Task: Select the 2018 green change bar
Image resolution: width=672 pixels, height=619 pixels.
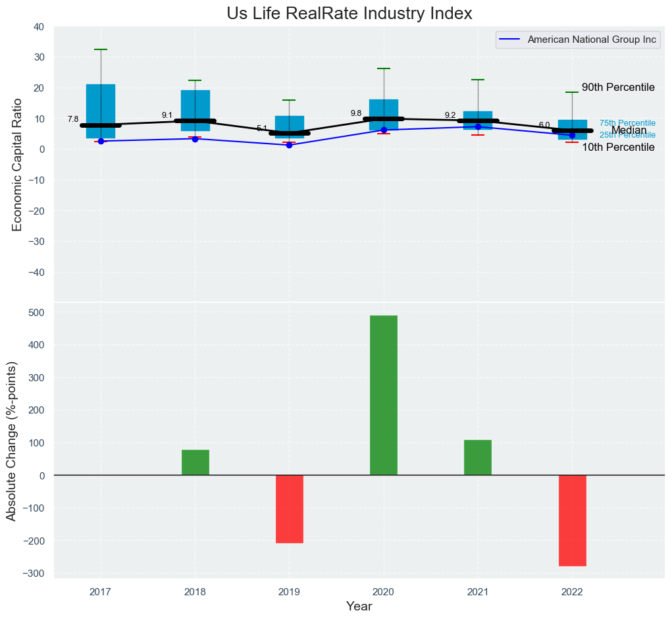Action: tap(195, 462)
